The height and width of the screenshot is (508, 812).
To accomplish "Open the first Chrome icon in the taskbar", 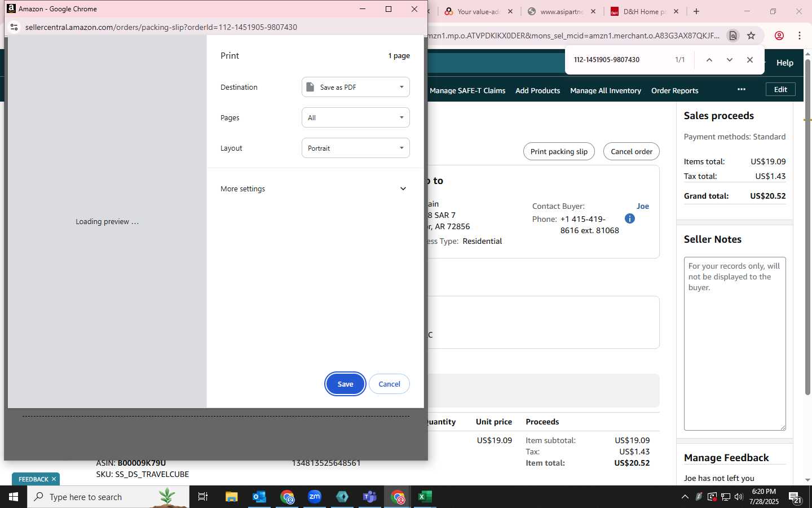I will point(287,497).
